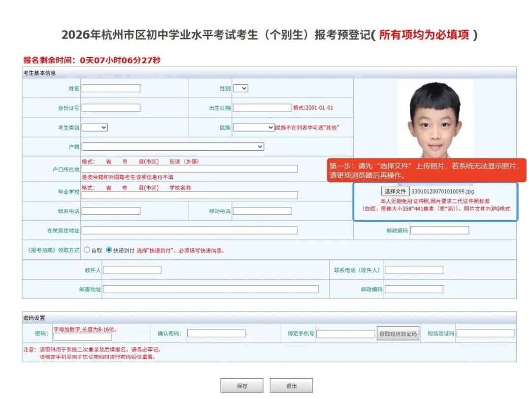This screenshot has height=399, width=532.
Task: Click the 身份证号 ID number field
Action: (111, 107)
